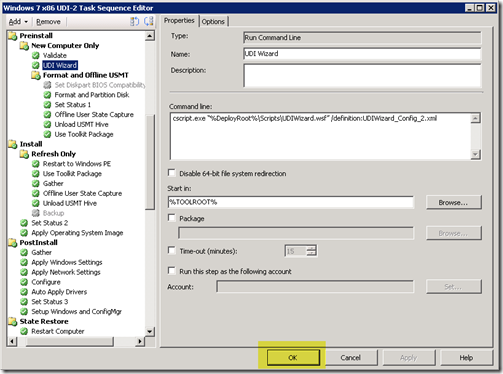
Task: Enable the Time-out (minutes) checkbox
Action: (172, 251)
